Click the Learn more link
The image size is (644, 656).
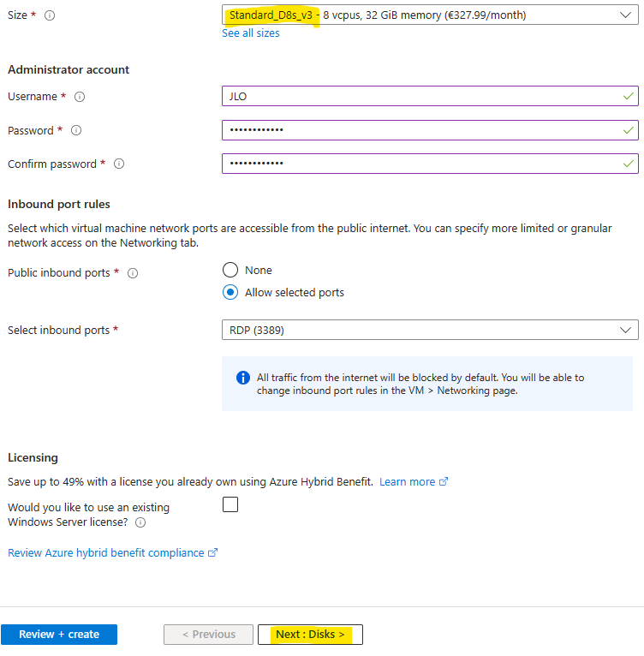click(407, 482)
